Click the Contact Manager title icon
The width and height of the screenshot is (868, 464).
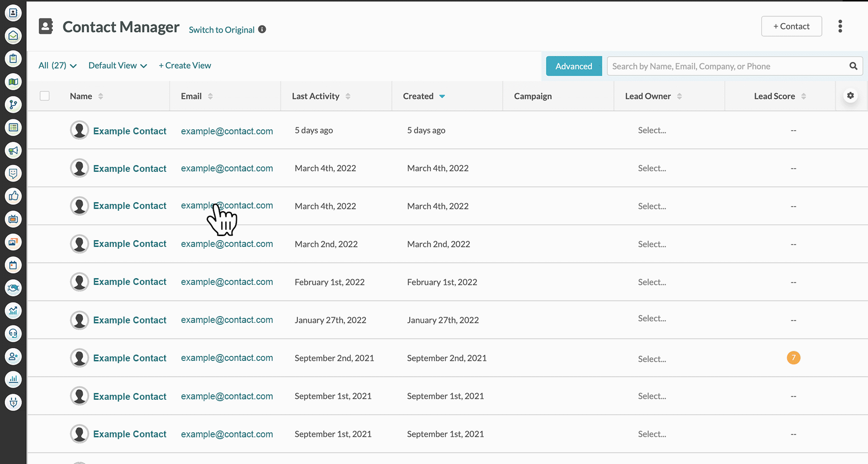point(46,26)
